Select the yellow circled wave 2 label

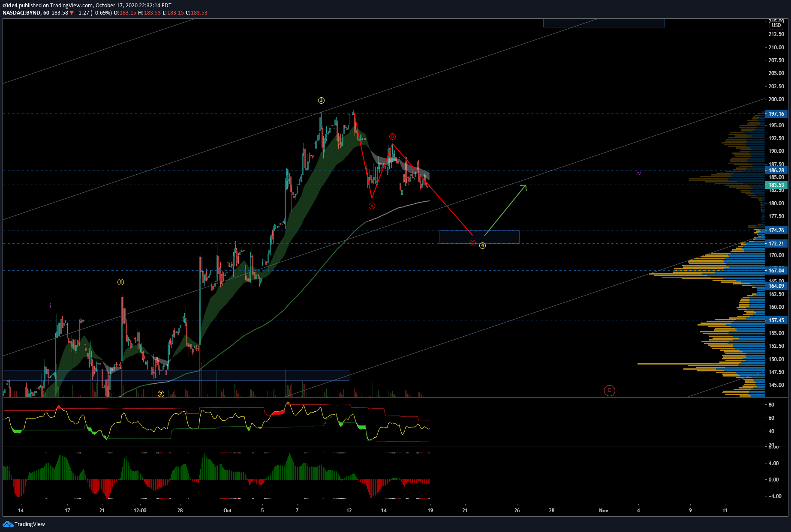point(161,394)
